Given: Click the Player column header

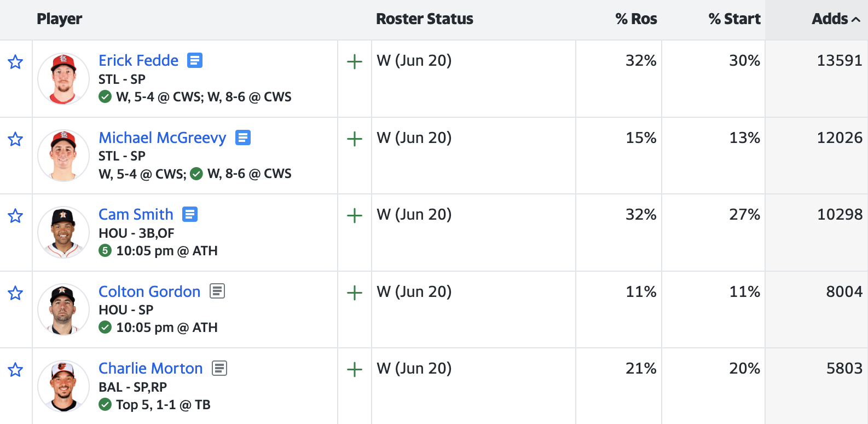Looking at the screenshot, I should (x=59, y=19).
